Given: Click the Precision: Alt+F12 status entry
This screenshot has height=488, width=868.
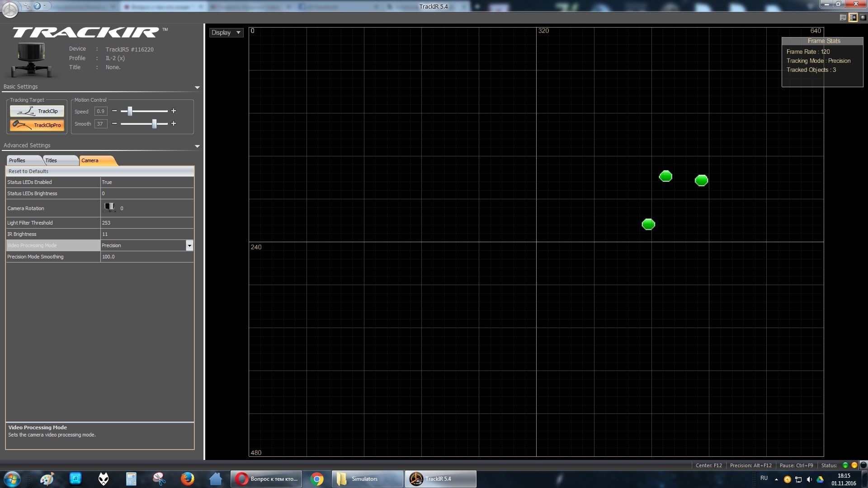Looking at the screenshot, I should pyautogui.click(x=751, y=465).
